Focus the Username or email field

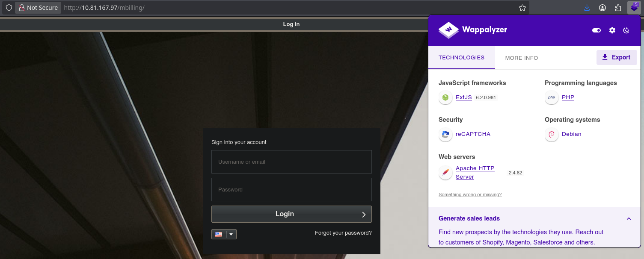[x=291, y=162]
